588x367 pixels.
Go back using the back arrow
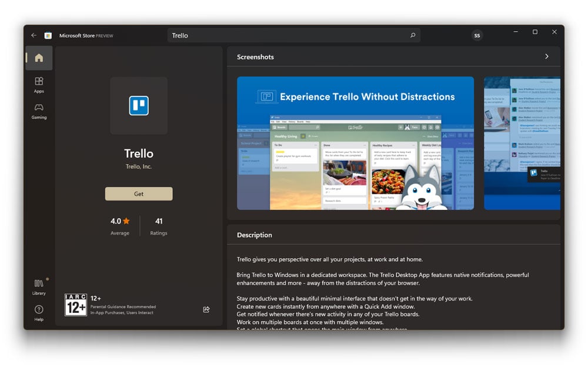click(34, 35)
